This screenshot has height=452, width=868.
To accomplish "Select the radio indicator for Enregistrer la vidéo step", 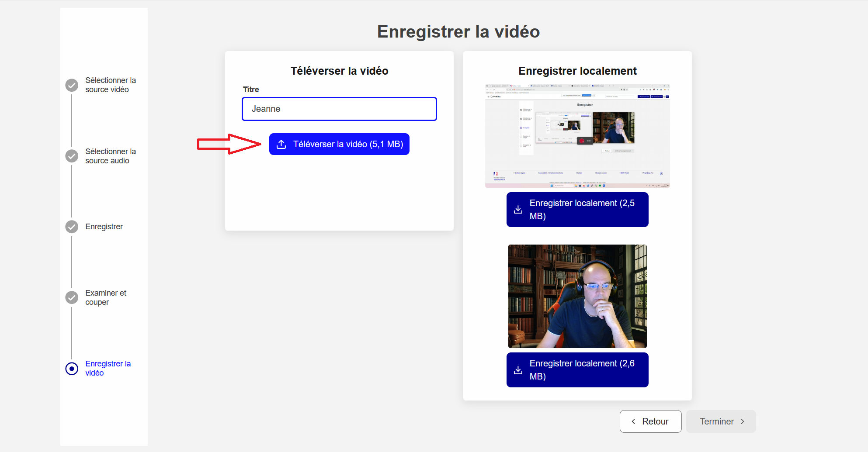I will click(72, 369).
